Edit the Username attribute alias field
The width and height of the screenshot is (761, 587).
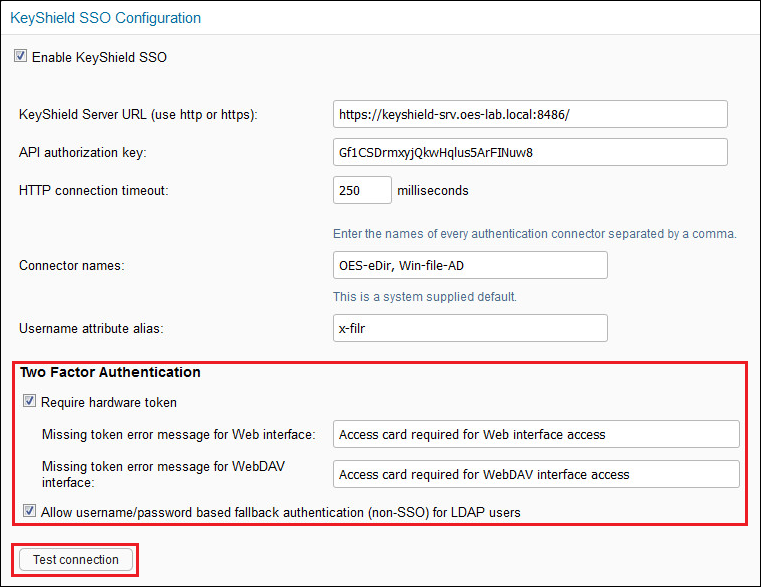(x=470, y=328)
